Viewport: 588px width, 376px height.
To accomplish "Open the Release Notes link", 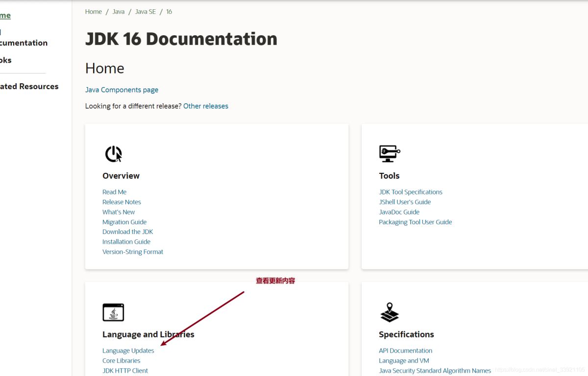I will (x=122, y=202).
